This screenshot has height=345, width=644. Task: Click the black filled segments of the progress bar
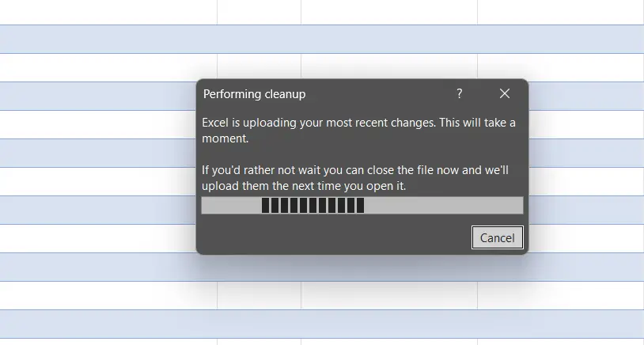pos(313,206)
